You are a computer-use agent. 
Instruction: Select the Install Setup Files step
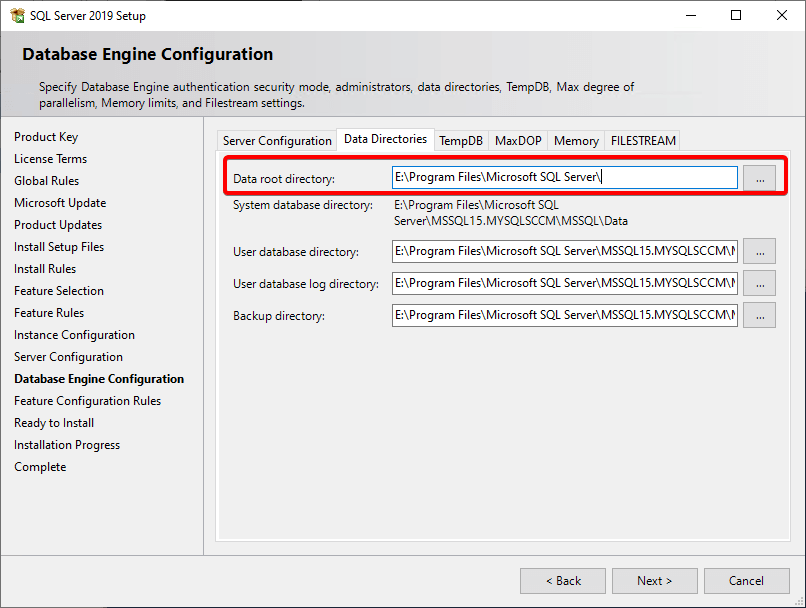click(x=59, y=247)
